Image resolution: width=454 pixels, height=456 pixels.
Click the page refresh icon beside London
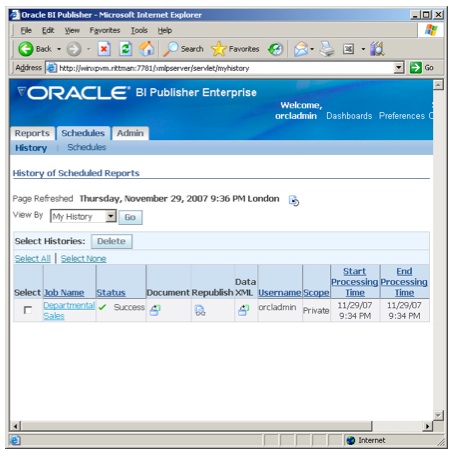pos(294,201)
